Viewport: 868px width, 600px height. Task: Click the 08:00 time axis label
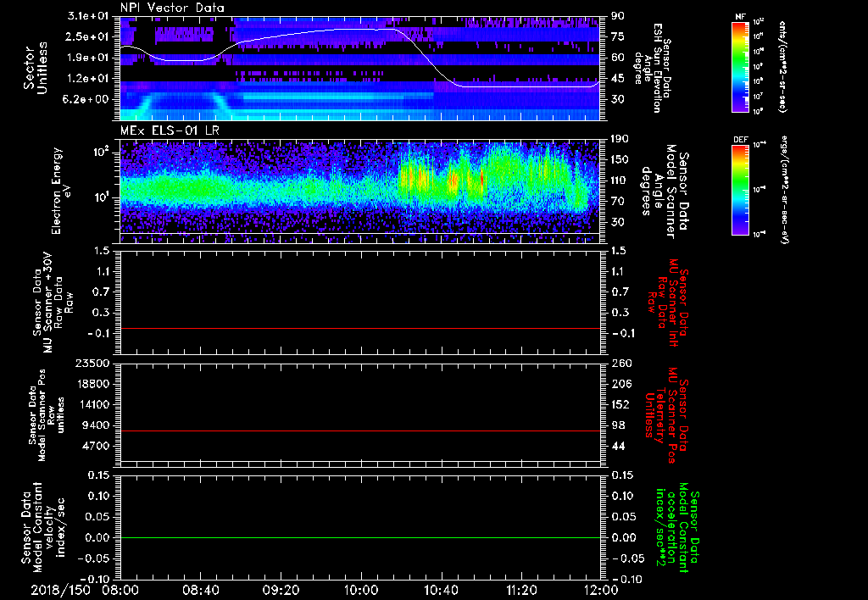(x=121, y=589)
